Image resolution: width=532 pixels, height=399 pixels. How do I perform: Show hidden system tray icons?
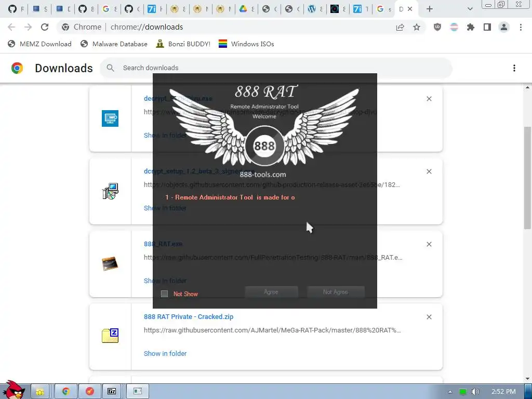450,392
